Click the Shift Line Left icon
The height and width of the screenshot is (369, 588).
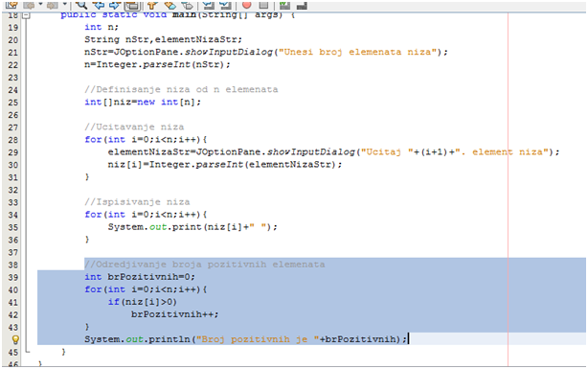click(209, 5)
